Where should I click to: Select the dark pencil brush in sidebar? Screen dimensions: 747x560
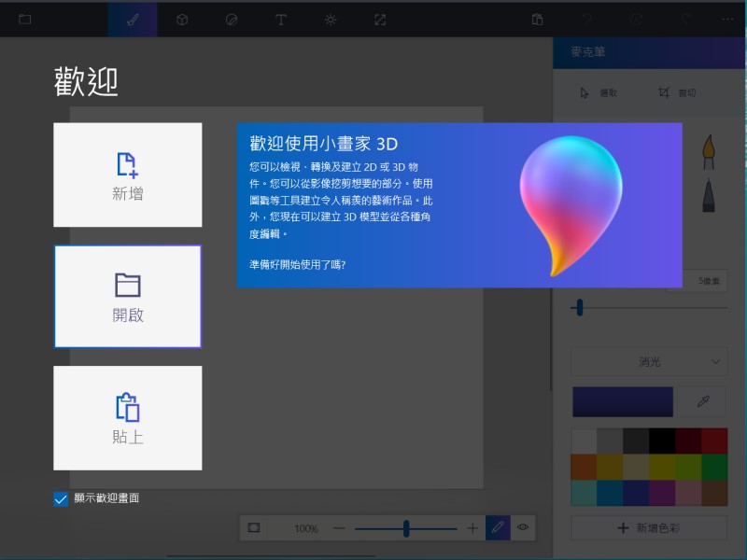coord(709,195)
